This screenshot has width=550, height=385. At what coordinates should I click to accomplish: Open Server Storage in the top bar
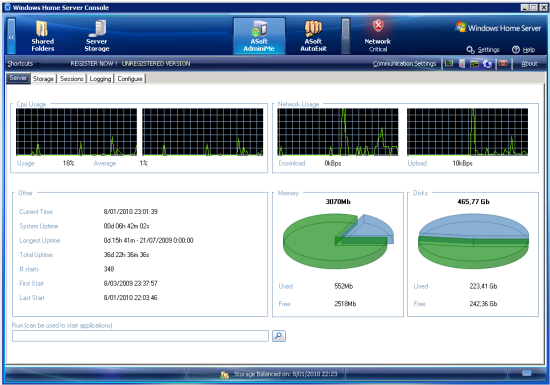click(x=97, y=36)
